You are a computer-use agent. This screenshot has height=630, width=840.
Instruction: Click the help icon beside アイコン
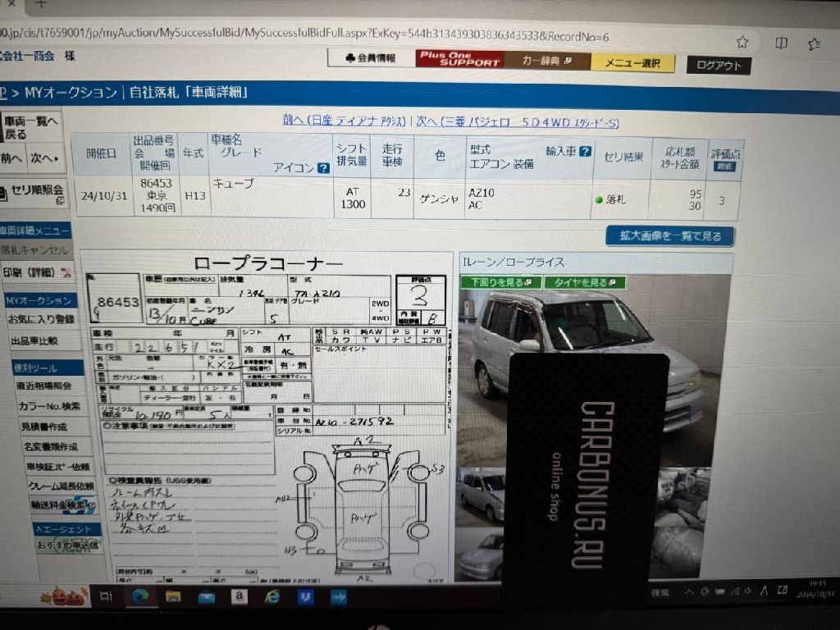323,168
